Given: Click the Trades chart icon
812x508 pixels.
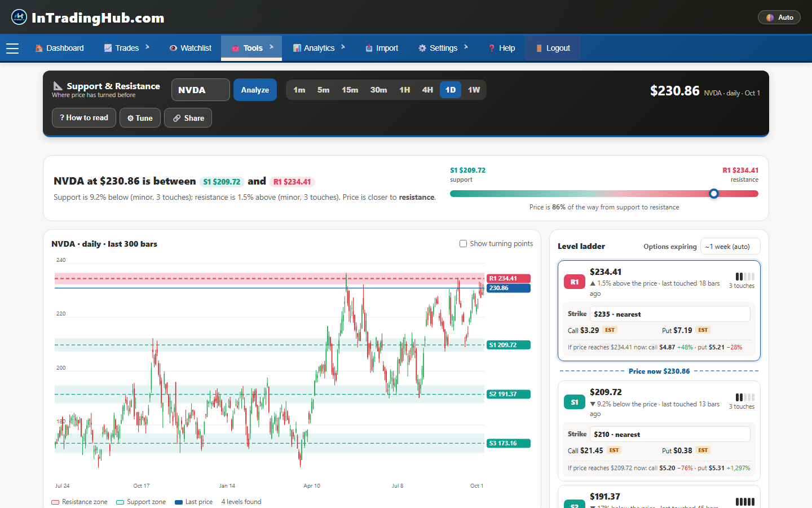Looking at the screenshot, I should (108, 48).
